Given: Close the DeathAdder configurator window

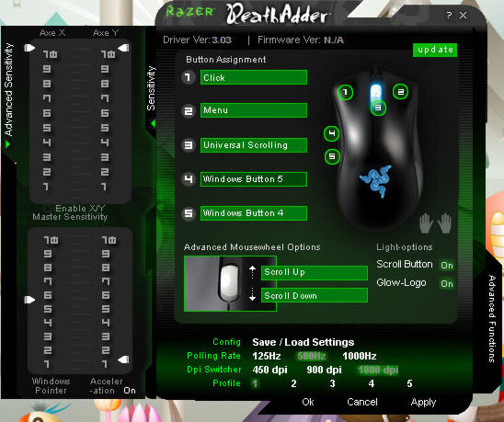Looking at the screenshot, I should (x=463, y=15).
